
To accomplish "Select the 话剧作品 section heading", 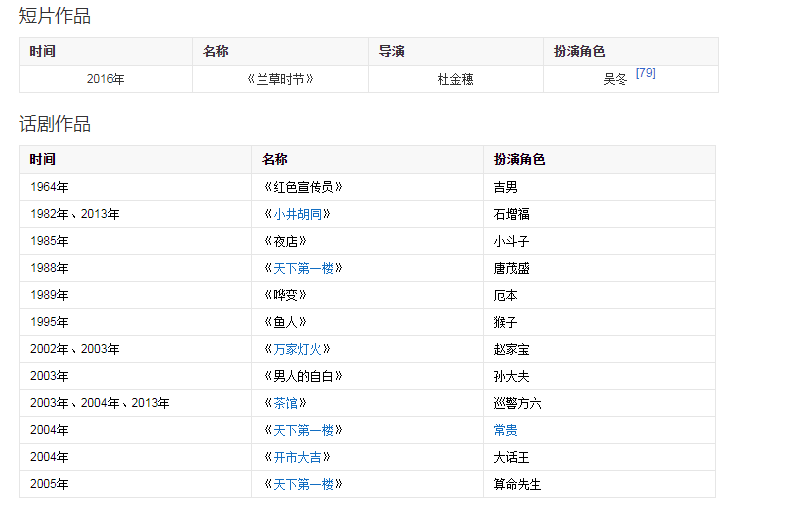I will (x=55, y=124).
